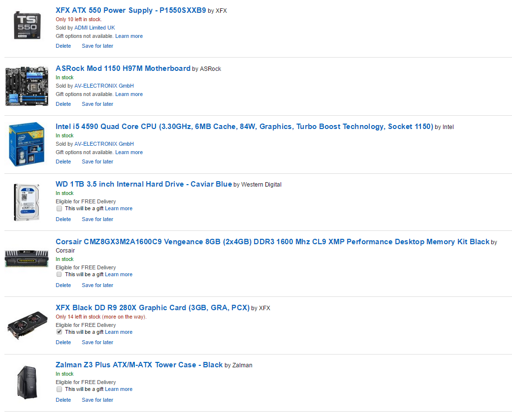Enable gift option for Zalman tower case

(59, 389)
